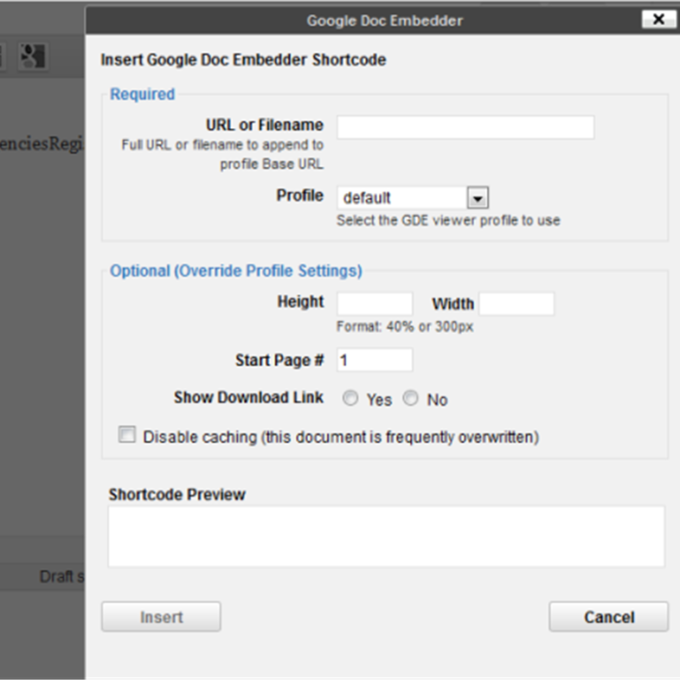Click inside the Shortcode Preview text area
The image size is (680, 680).
385,536
